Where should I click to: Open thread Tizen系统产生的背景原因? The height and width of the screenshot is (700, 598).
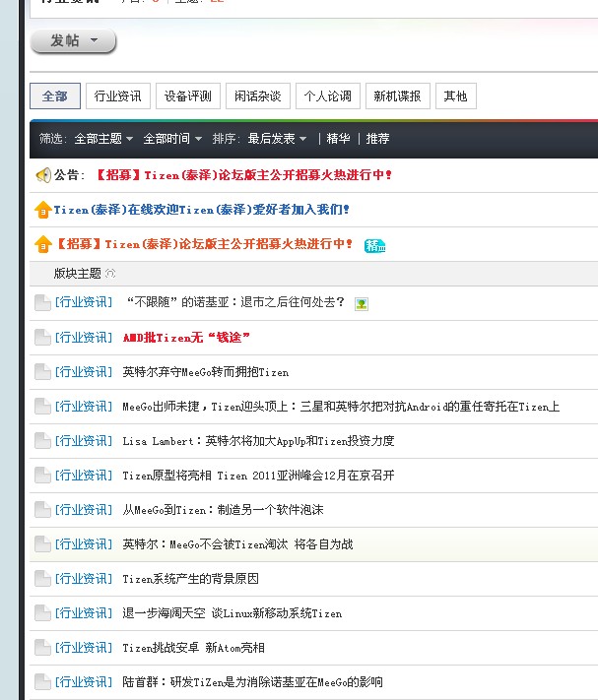tap(191, 579)
